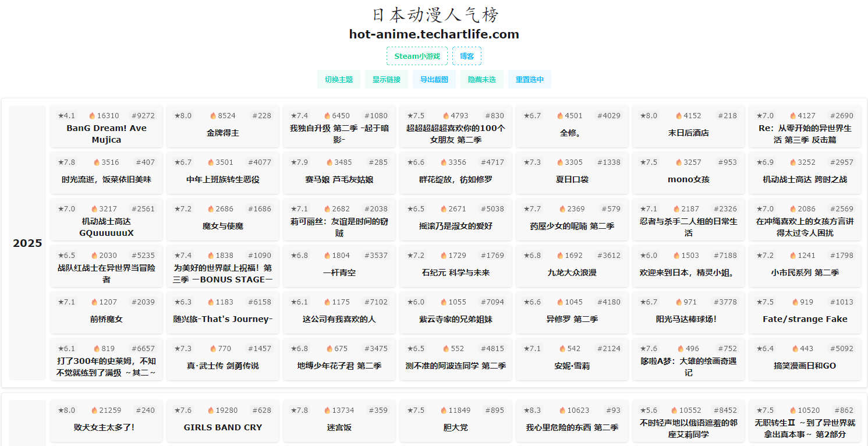Click the flame icon beside 552
This screenshot has width=868, height=446.
446,349
